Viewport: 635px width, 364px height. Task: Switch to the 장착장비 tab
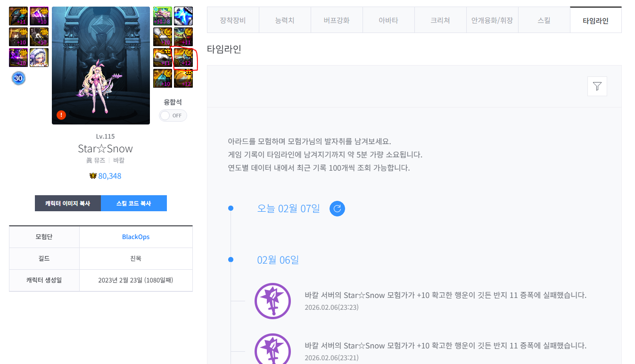[x=233, y=20]
